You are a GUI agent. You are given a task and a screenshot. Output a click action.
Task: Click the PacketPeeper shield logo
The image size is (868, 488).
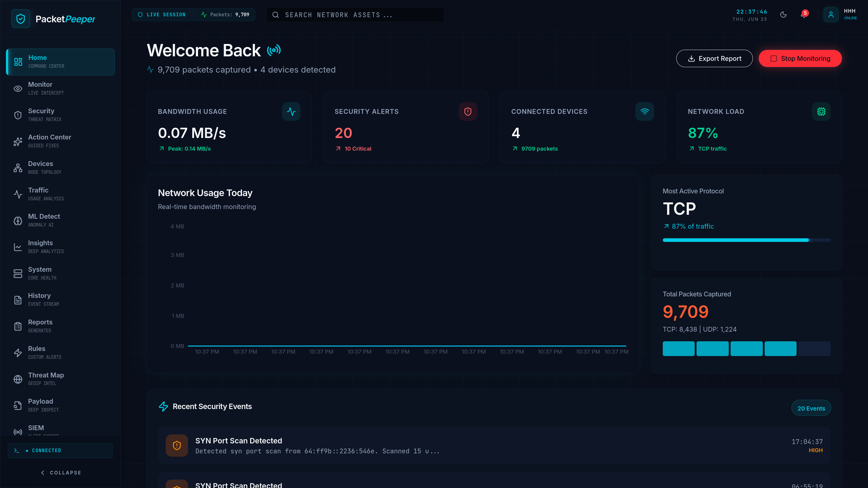pyautogui.click(x=20, y=18)
